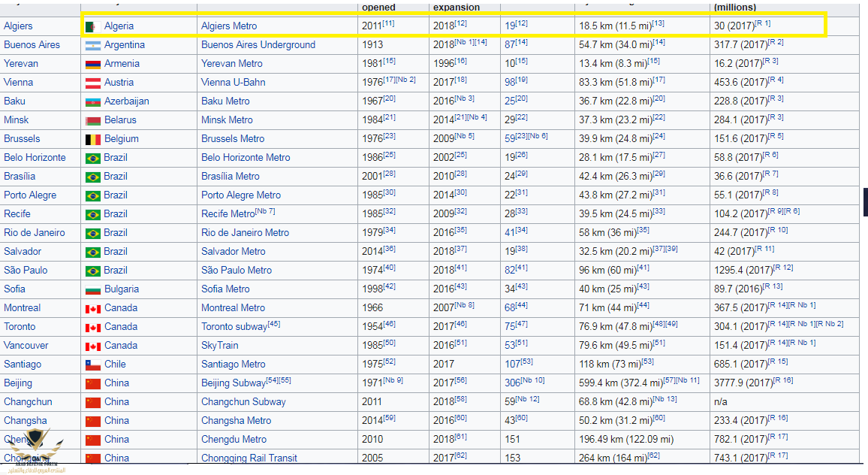This screenshot has height=475, width=868.
Task: Click the Argentina flag icon
Action: [92, 45]
